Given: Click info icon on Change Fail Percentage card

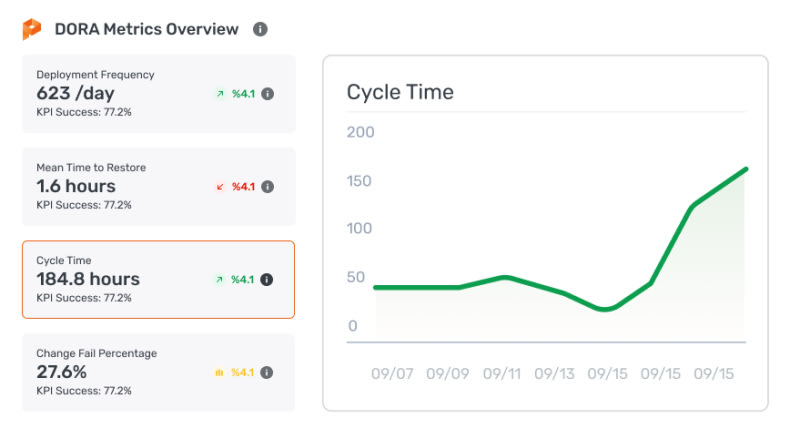Looking at the screenshot, I should click(266, 373).
